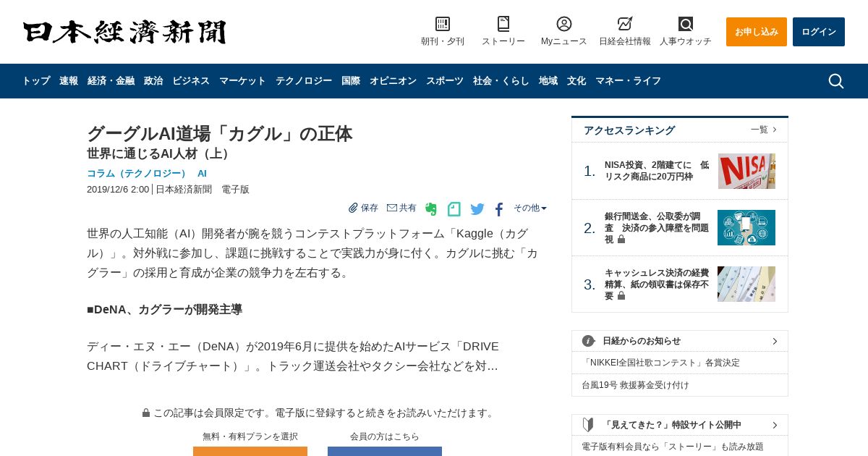
Task: Open the NISA投資 ranking headline
Action: tap(657, 171)
